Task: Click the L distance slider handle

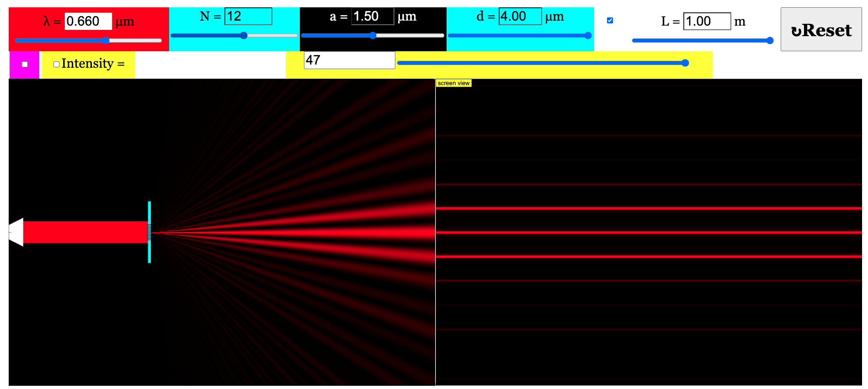Action: (770, 40)
